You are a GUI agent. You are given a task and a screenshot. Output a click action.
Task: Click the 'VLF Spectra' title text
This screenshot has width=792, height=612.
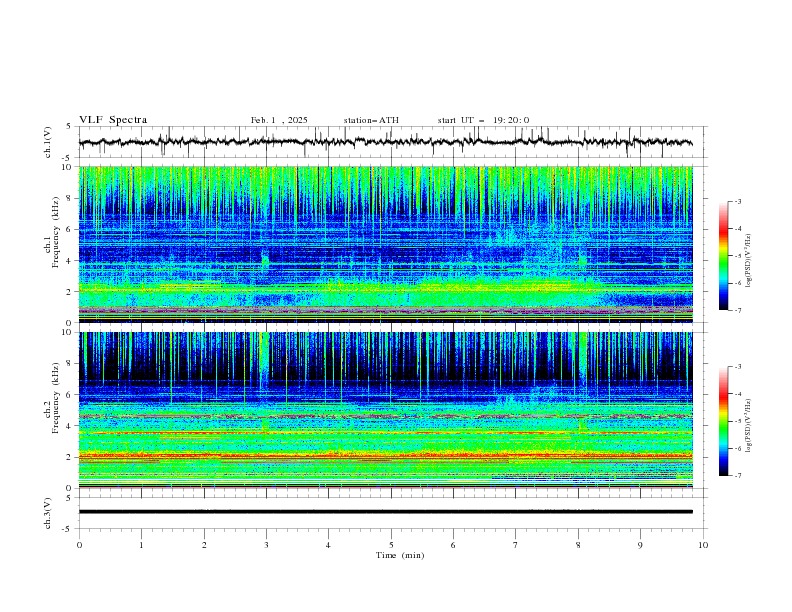tap(113, 120)
